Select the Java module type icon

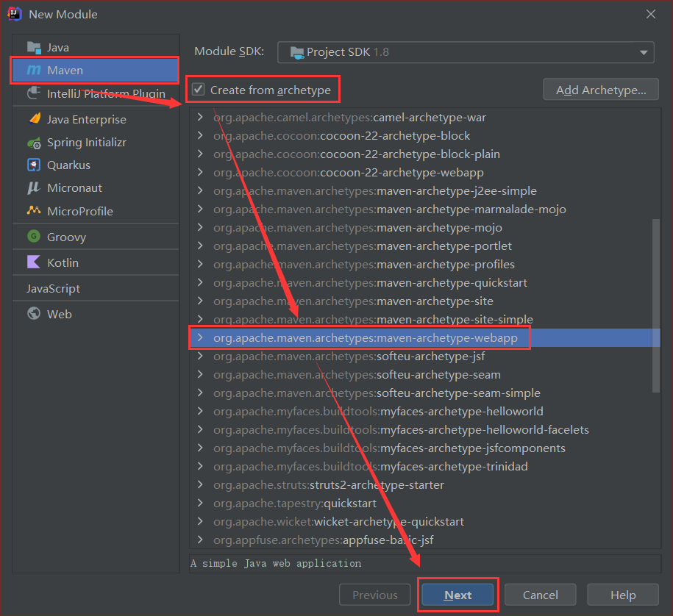coord(34,47)
